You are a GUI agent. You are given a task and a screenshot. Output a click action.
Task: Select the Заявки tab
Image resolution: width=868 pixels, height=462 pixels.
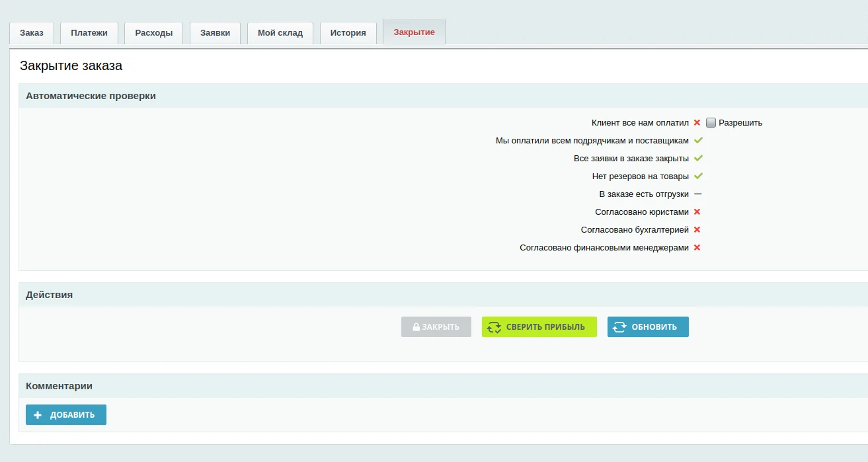[216, 33]
